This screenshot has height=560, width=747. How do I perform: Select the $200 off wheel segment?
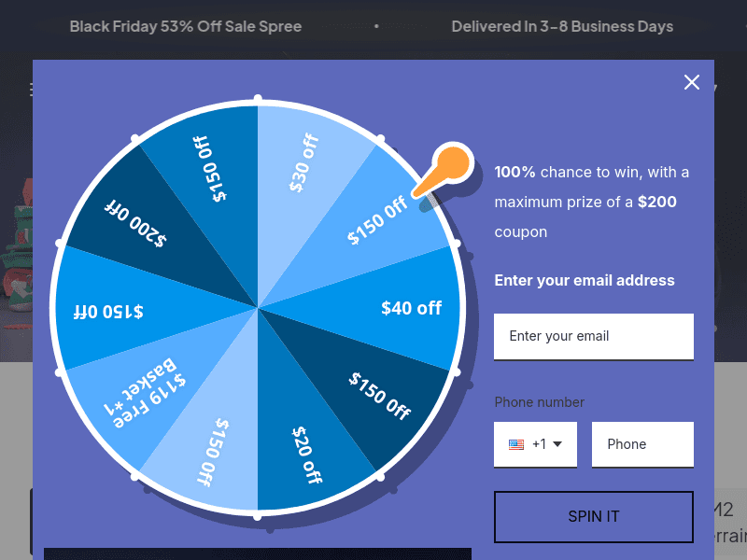click(x=135, y=220)
